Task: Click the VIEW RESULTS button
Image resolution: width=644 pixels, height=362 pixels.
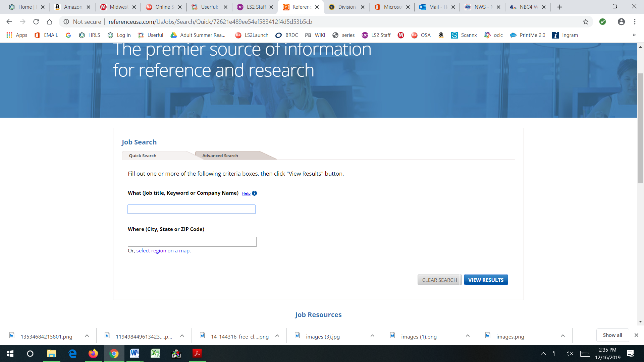Action: 486,280
